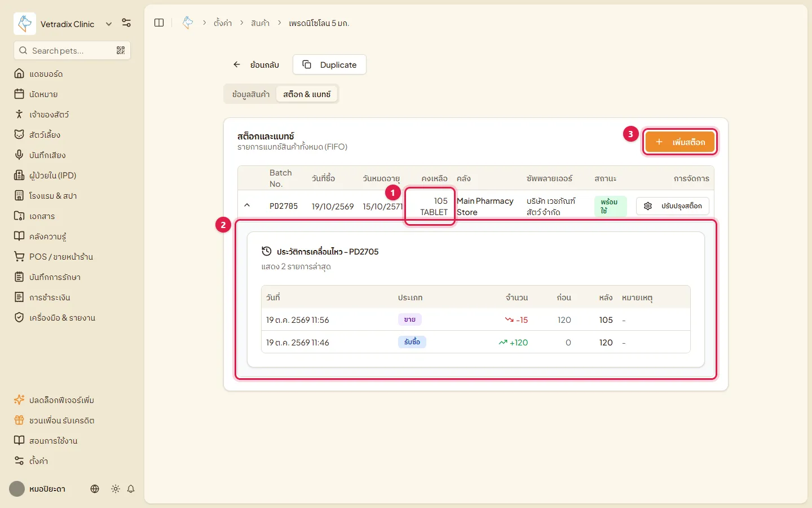812x508 pixels.
Task: Click the ขาย badge in movement history
Action: pyautogui.click(x=410, y=319)
